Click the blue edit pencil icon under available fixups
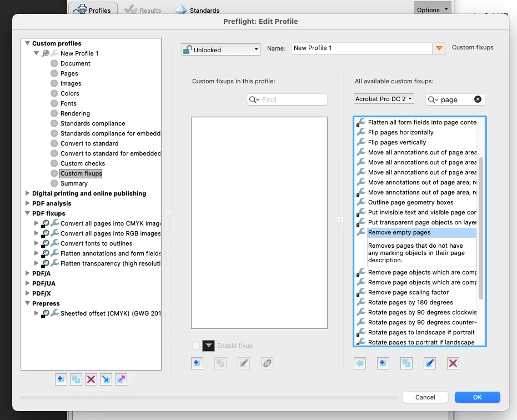This screenshot has height=420, width=517. [x=430, y=363]
